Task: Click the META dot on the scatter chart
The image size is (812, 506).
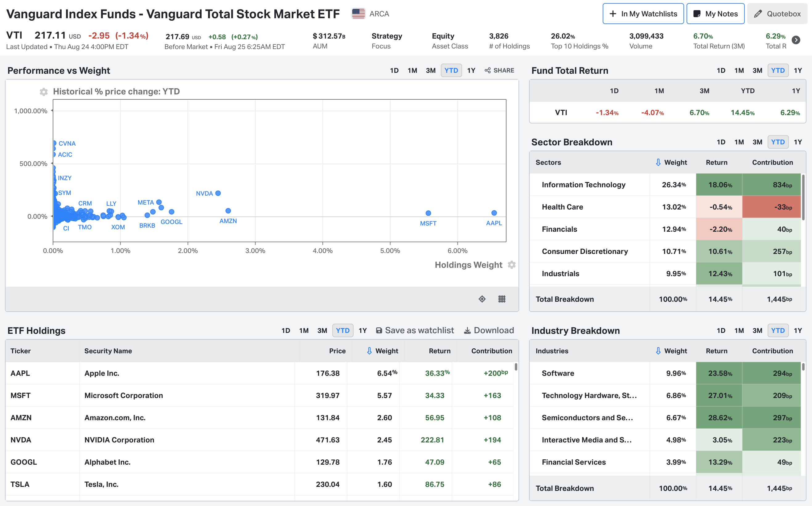Action: pos(159,202)
